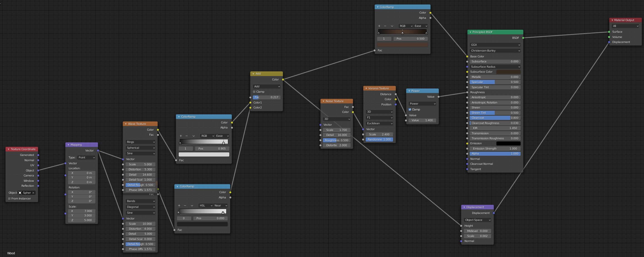Screen dimensions: 644x257
Task: Click the Scale X 7.000 field in Mapping
Action: 82,211
